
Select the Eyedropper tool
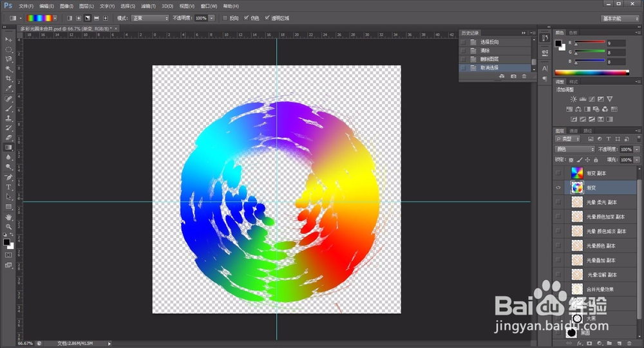[x=8, y=88]
